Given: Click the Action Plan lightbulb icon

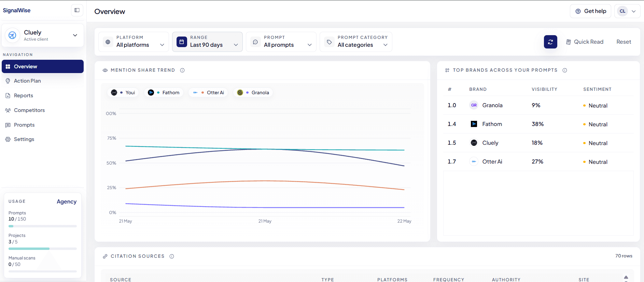Looking at the screenshot, I should pos(8,81).
